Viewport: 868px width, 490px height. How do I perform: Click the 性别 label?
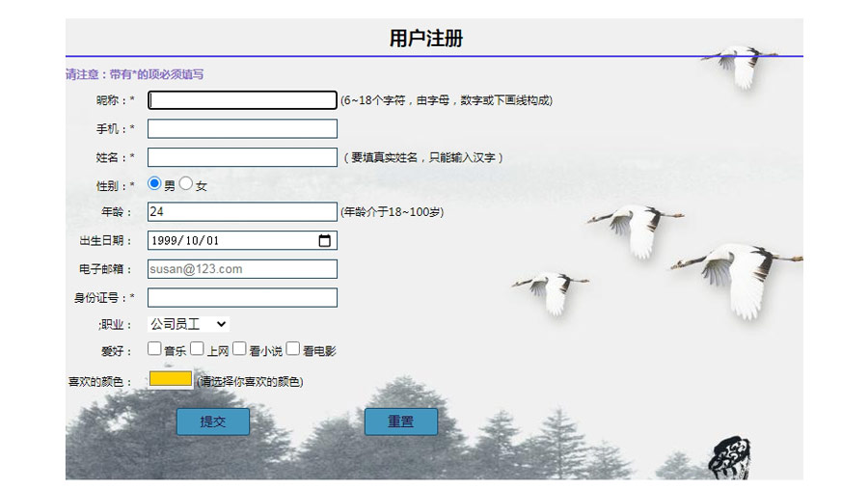pyautogui.click(x=115, y=186)
